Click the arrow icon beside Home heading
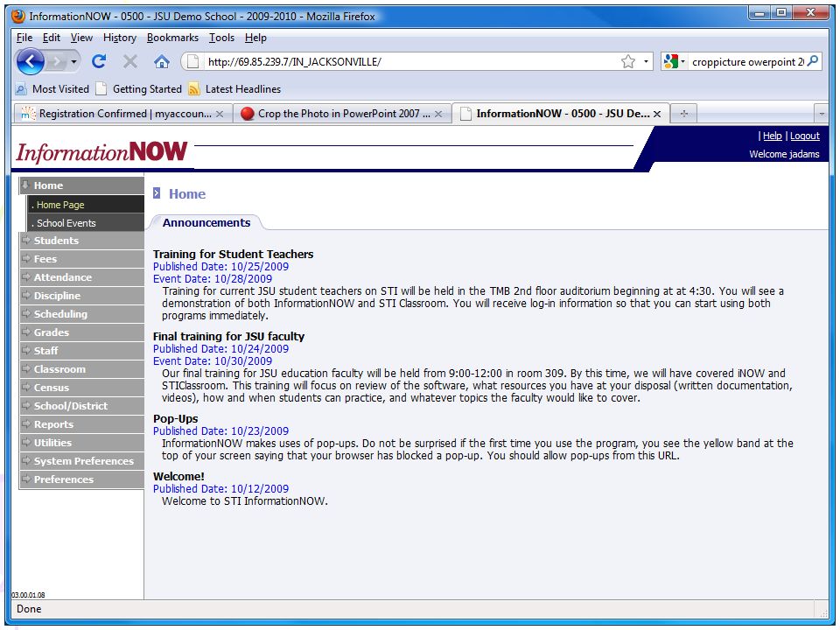 157,192
